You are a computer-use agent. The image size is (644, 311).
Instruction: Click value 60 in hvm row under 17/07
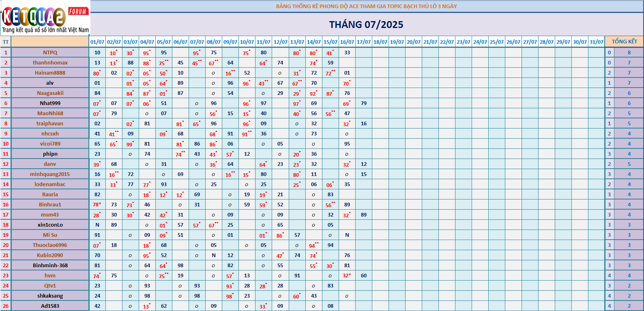click(364, 276)
